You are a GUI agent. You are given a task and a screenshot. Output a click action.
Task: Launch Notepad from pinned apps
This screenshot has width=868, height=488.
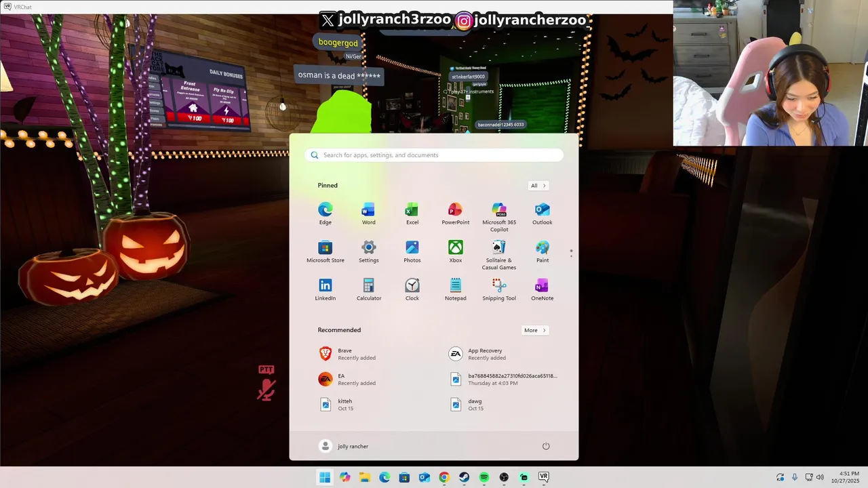coord(455,289)
